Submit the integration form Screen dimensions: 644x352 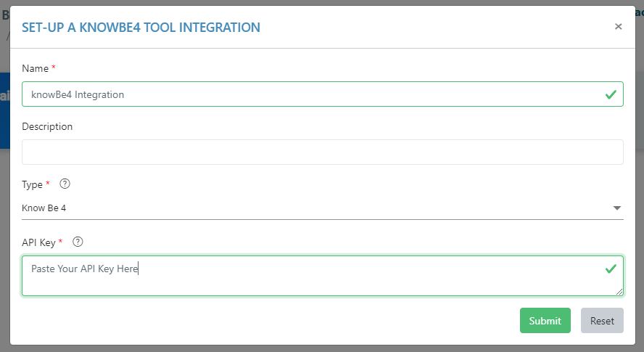545,321
